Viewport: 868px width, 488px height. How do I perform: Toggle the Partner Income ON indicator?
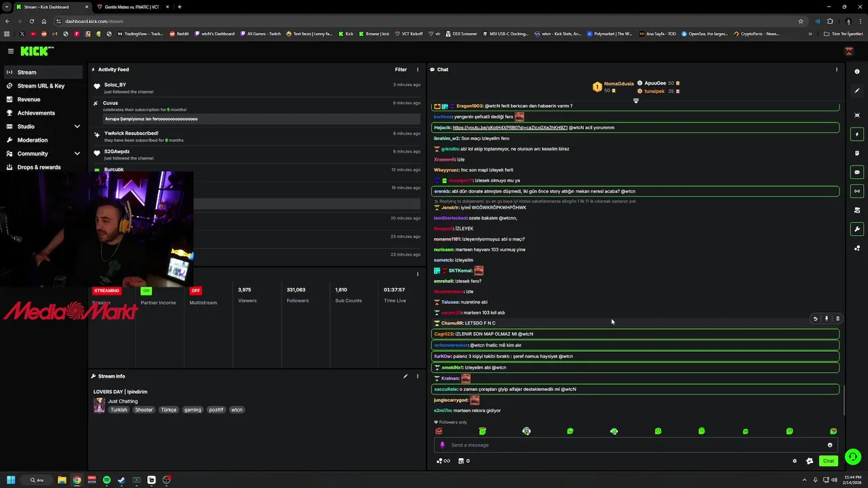pos(146,291)
